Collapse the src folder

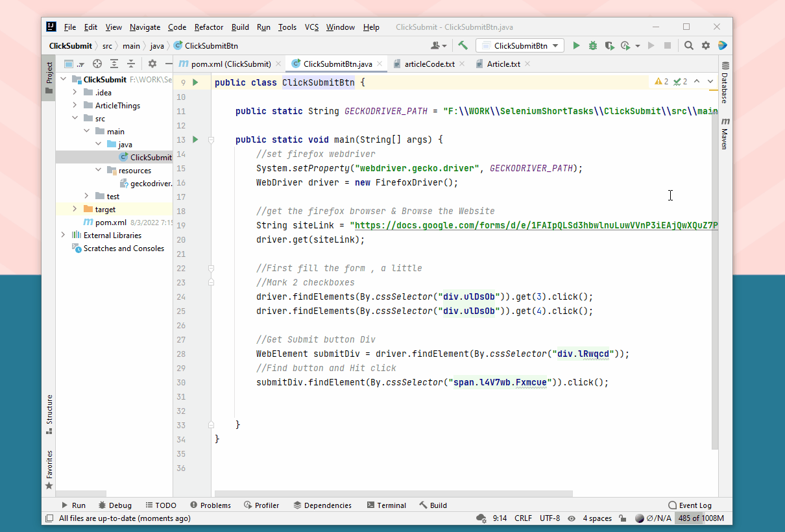[x=75, y=118]
